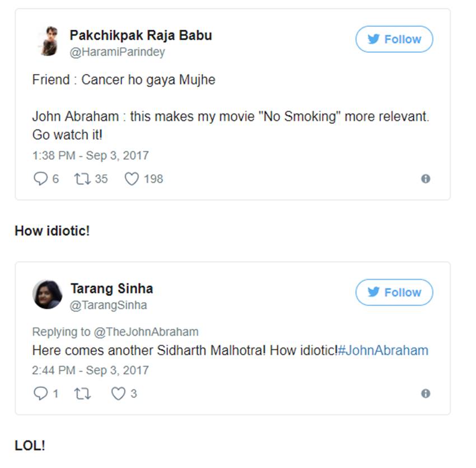Open Tarang Sinha's profile picture
This screenshot has width=476, height=468.
pos(48,294)
